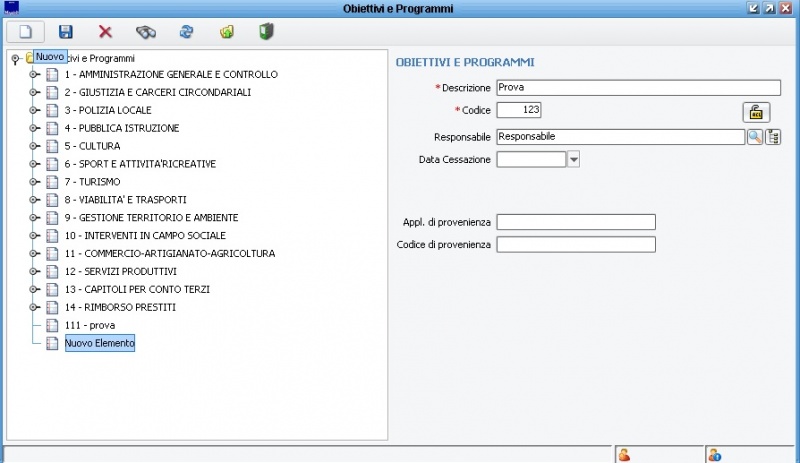Save using the floppy disk icon
This screenshot has width=800, height=463.
click(x=66, y=32)
